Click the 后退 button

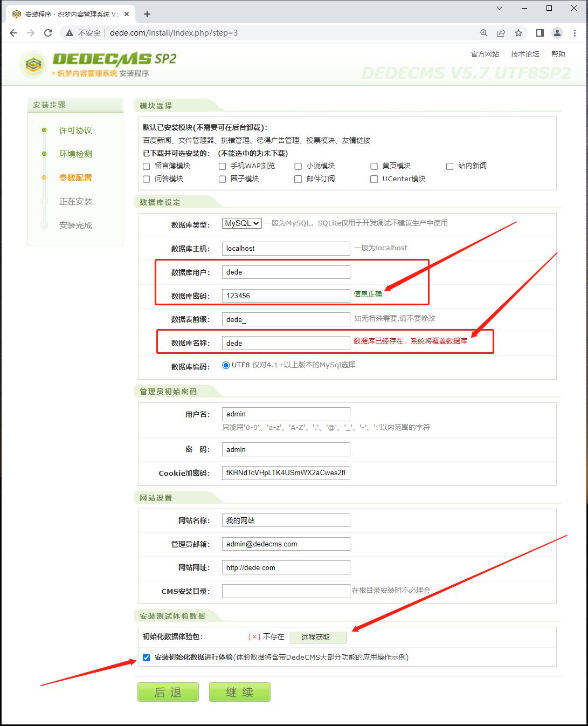168,692
